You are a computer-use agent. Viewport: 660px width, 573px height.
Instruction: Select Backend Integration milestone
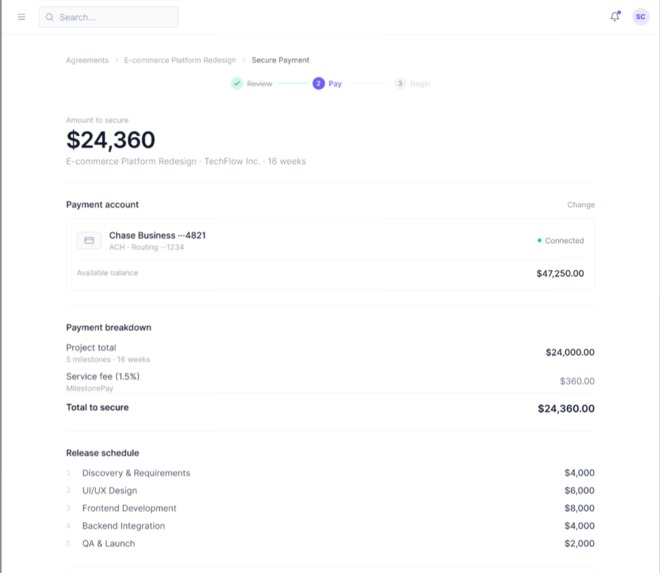coord(123,526)
